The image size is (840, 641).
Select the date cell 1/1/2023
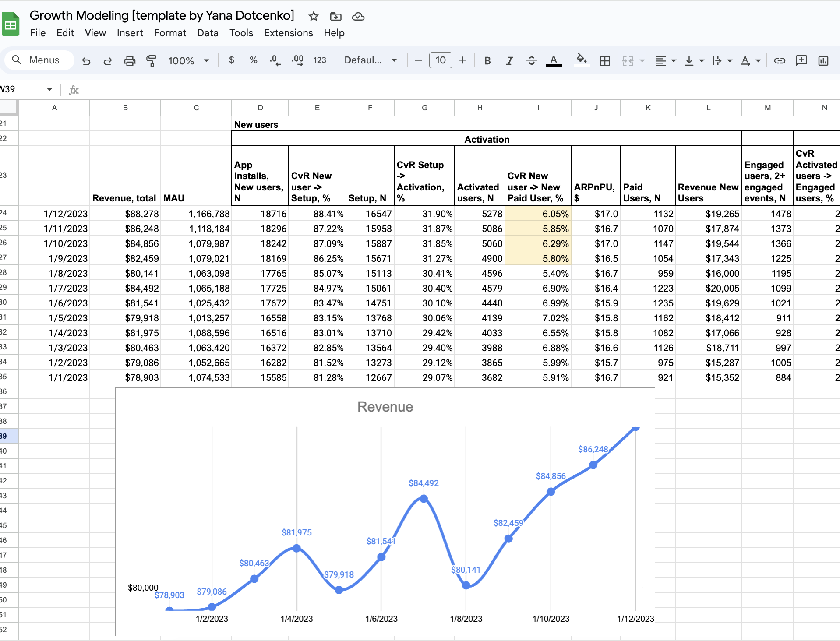click(x=54, y=377)
